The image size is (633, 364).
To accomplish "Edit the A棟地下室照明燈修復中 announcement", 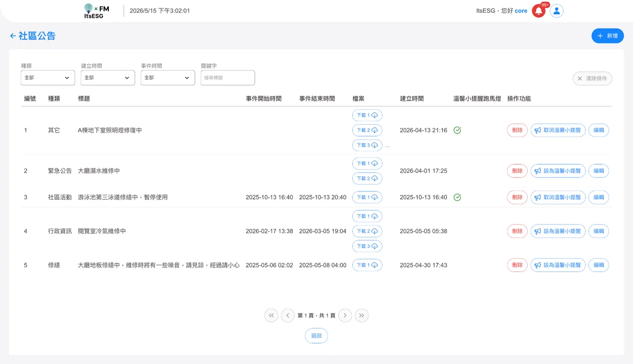I will 599,130.
